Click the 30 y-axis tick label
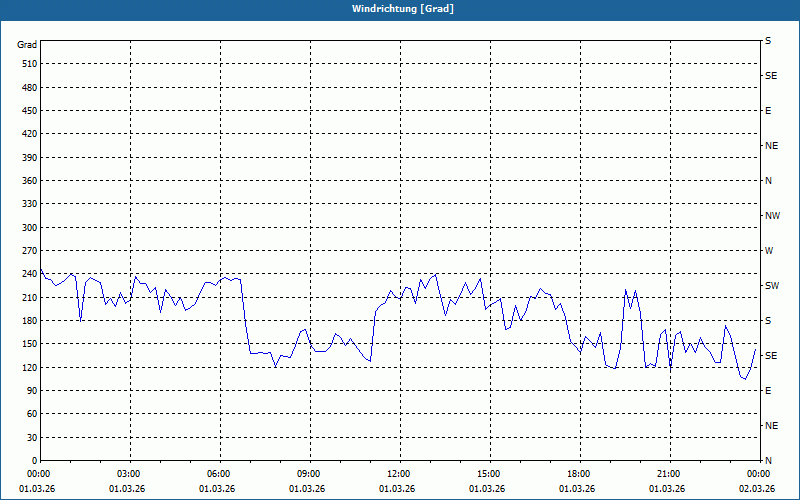Viewport: 800px width, 500px height. (32, 437)
